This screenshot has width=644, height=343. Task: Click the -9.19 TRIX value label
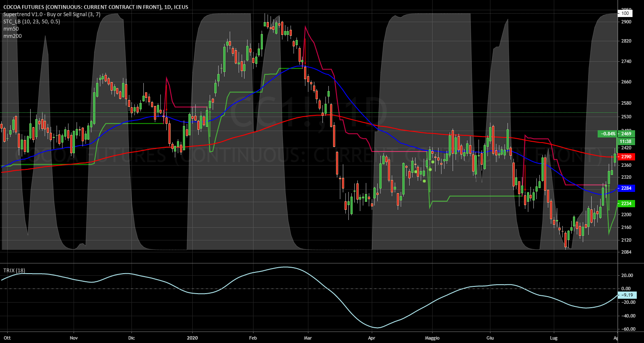tap(628, 295)
